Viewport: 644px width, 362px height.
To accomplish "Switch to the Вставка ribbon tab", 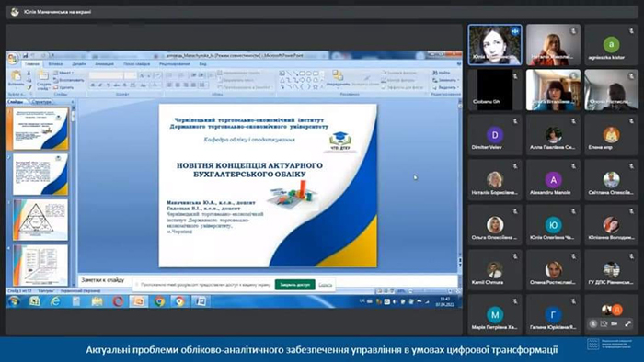I will [x=55, y=64].
